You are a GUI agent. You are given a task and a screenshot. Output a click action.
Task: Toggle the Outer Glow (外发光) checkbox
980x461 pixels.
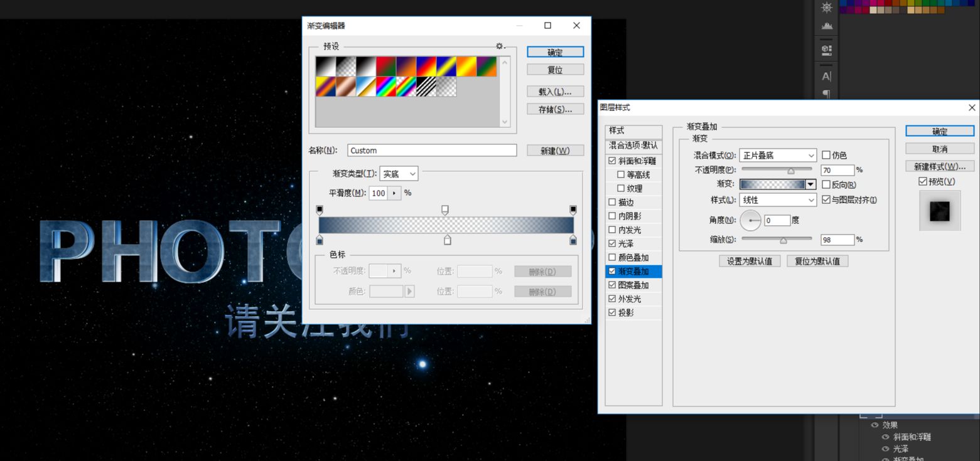click(612, 299)
